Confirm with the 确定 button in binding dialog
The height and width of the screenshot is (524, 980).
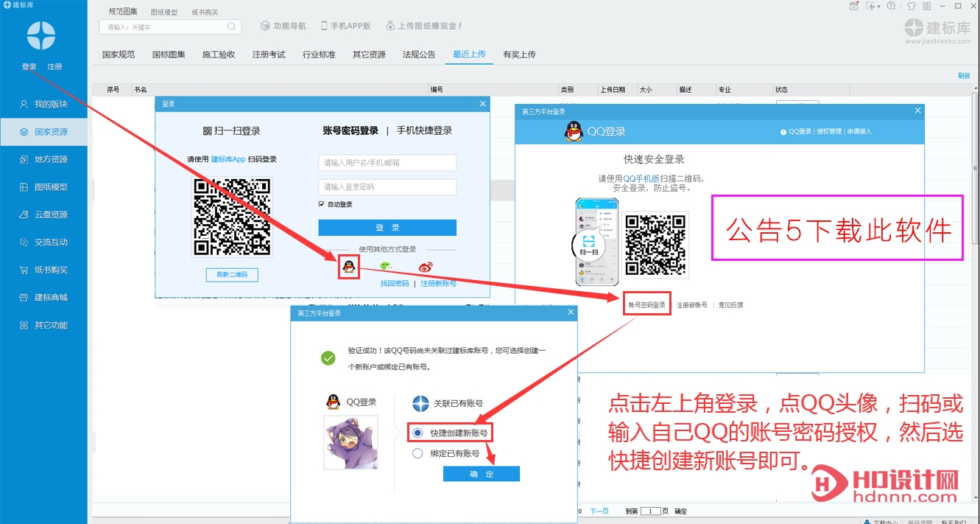[482, 474]
